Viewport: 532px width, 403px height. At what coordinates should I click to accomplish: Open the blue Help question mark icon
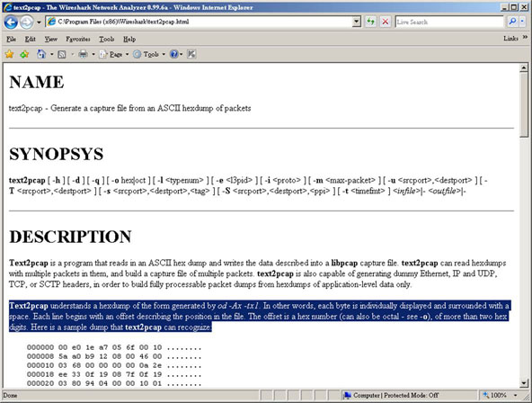click(173, 54)
